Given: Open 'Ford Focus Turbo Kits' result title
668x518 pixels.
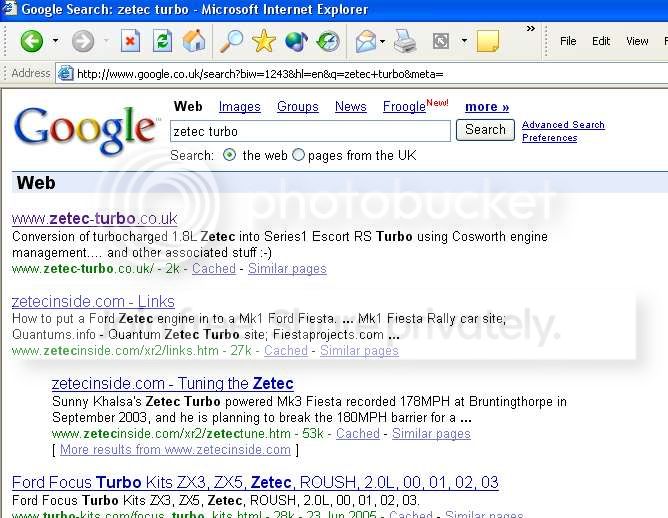Looking at the screenshot, I should tap(255, 483).
